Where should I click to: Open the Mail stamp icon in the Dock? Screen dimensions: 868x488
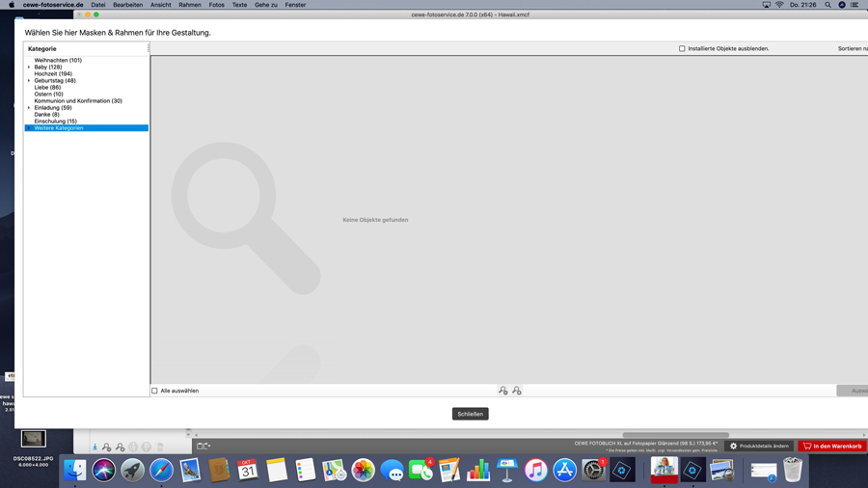coord(190,471)
